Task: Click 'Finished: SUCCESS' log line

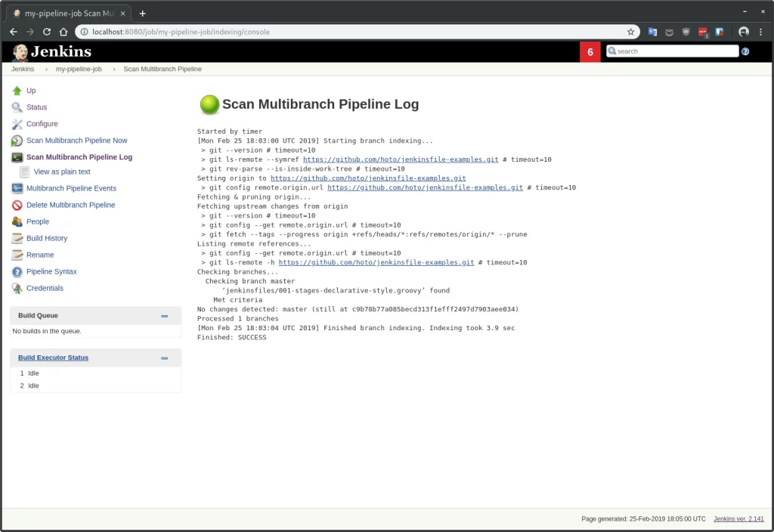Action: 231,338
